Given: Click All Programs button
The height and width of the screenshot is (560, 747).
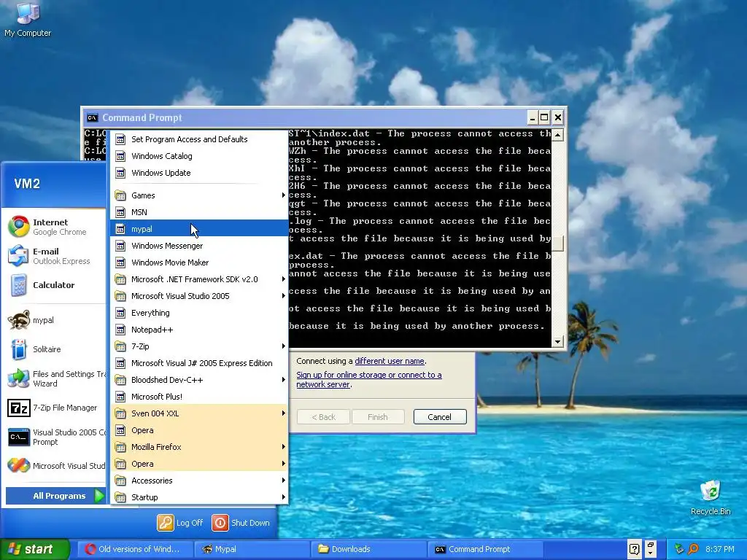Looking at the screenshot, I should pyautogui.click(x=55, y=496).
